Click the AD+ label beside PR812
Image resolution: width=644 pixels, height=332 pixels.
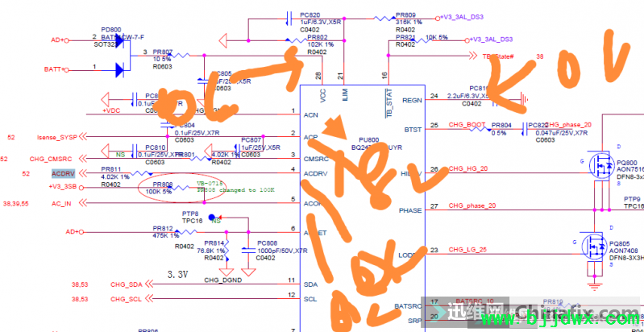[x=72, y=232]
